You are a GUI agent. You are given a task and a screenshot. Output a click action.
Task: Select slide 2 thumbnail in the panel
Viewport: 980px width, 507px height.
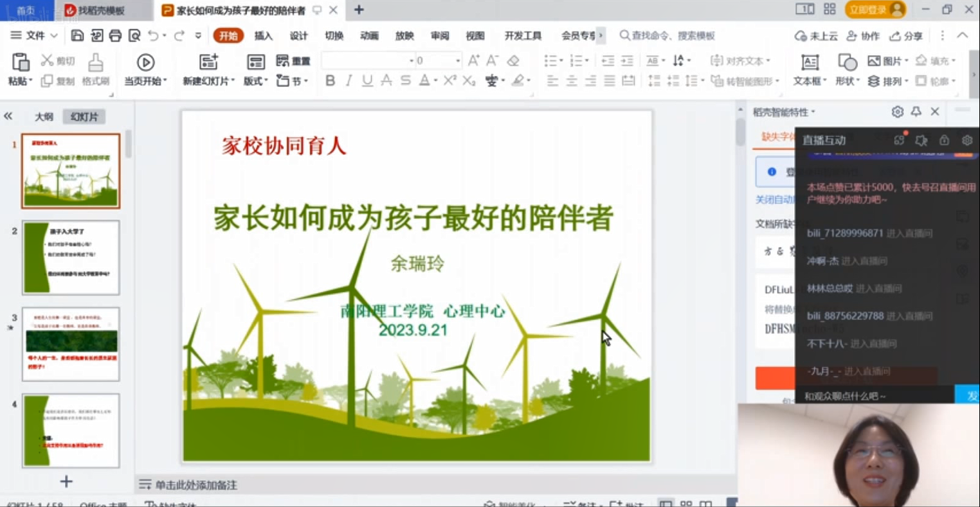pos(71,258)
